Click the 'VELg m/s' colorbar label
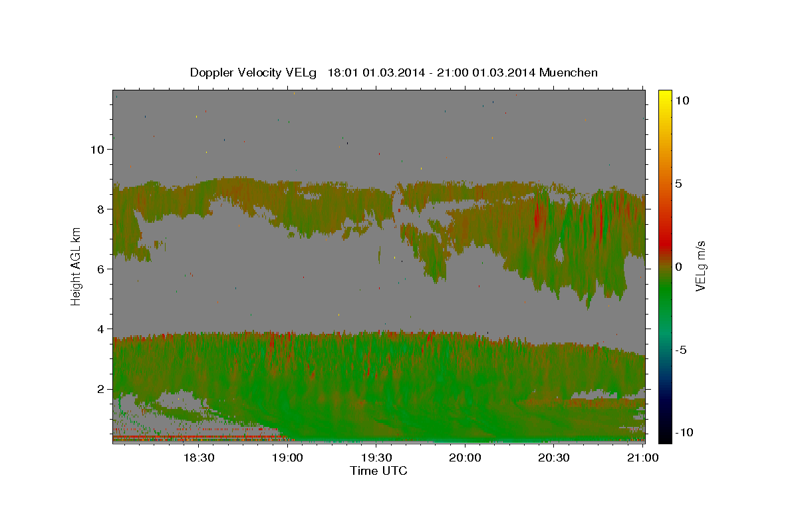 (700, 266)
